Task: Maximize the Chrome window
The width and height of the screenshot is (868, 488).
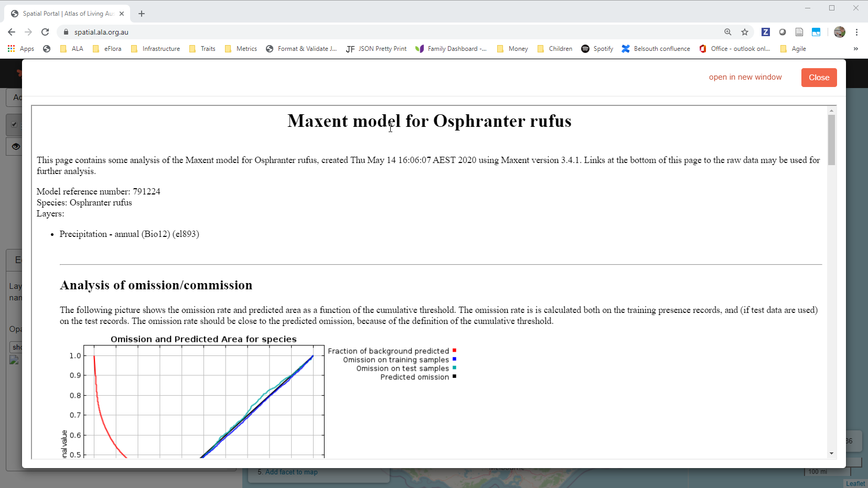Action: click(832, 8)
